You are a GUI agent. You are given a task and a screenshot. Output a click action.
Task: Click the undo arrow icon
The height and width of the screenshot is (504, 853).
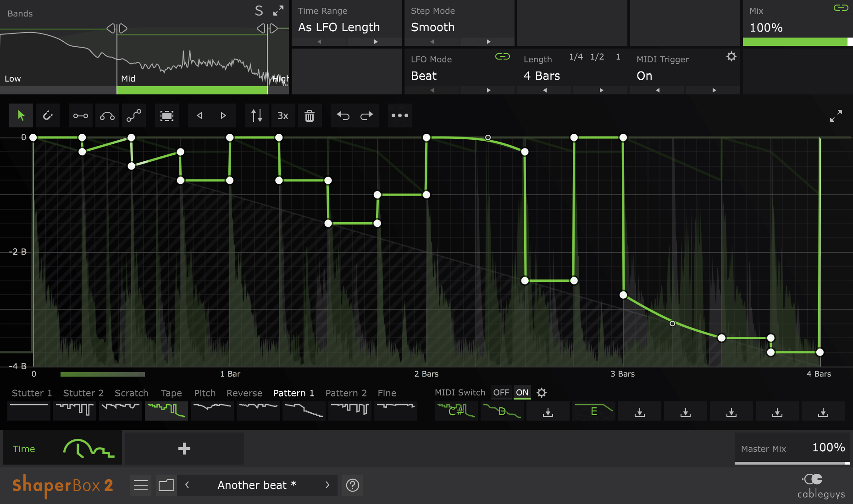343,115
